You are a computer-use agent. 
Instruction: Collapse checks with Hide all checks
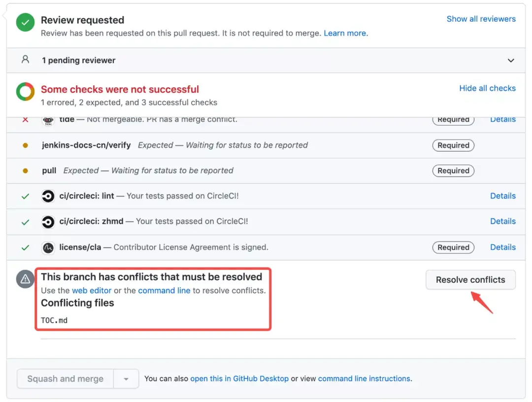click(487, 88)
